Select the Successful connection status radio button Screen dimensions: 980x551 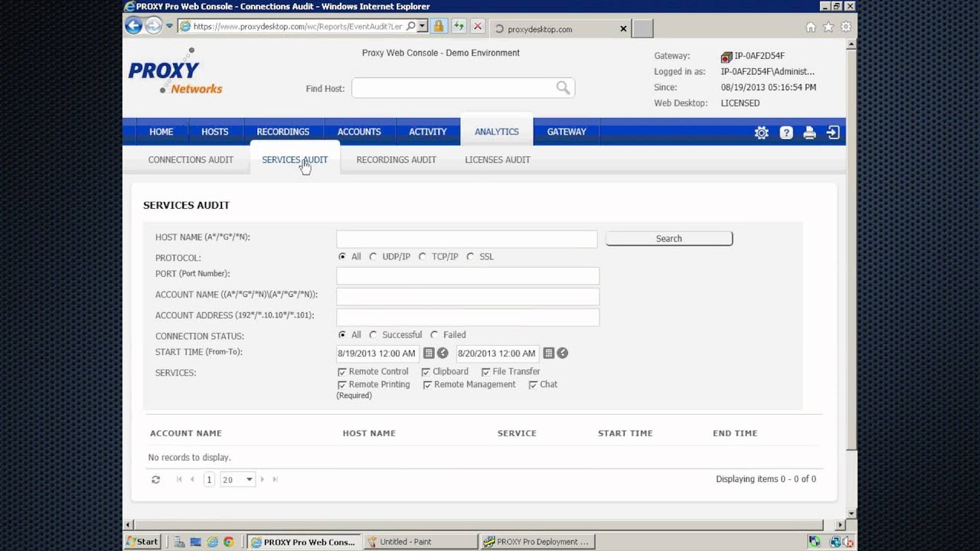coord(373,334)
